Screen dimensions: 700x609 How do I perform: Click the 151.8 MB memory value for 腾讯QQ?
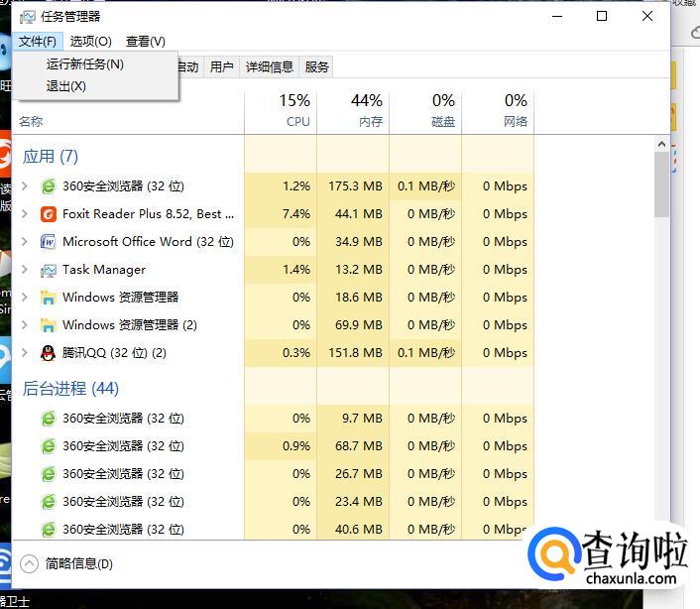tap(355, 353)
